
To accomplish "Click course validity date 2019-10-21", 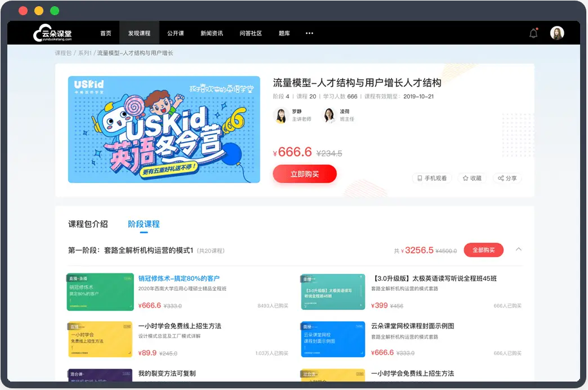I will (x=418, y=96).
